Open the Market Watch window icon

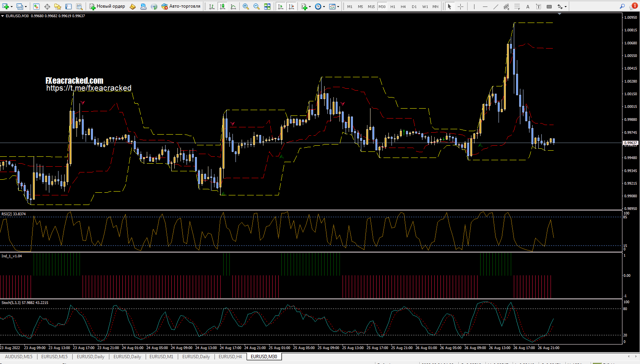[36, 6]
